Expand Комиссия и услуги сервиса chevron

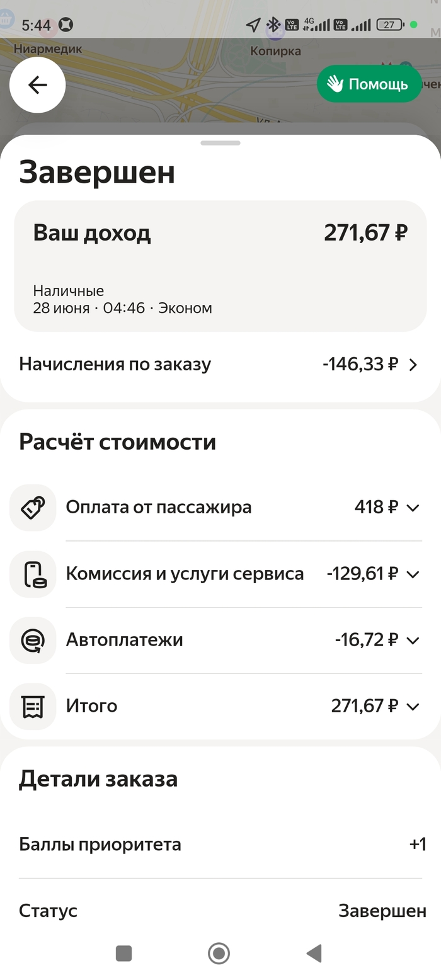click(x=413, y=574)
